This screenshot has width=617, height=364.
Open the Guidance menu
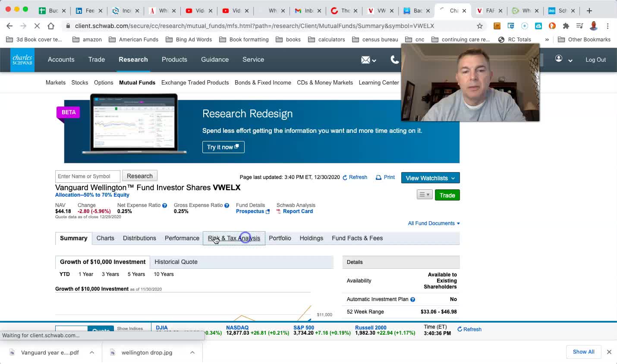click(215, 60)
